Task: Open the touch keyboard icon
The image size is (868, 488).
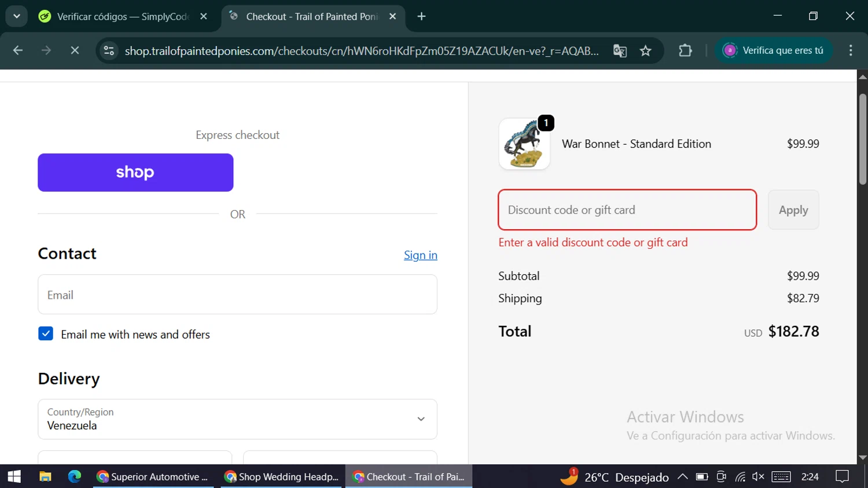Action: pyautogui.click(x=781, y=476)
